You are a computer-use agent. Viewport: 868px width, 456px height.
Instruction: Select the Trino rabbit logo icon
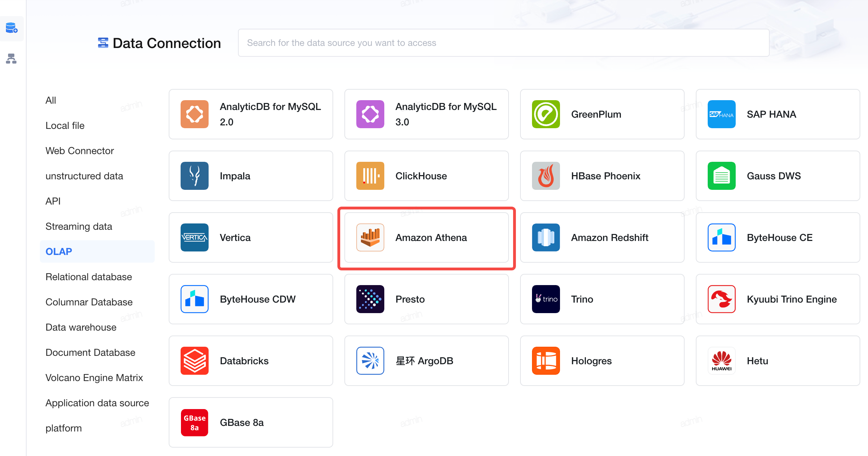coord(546,299)
